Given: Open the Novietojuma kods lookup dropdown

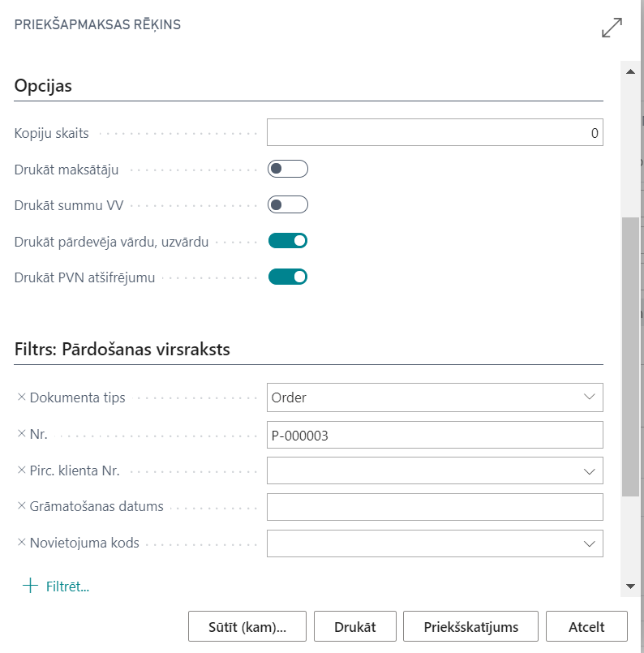Looking at the screenshot, I should tap(589, 543).
